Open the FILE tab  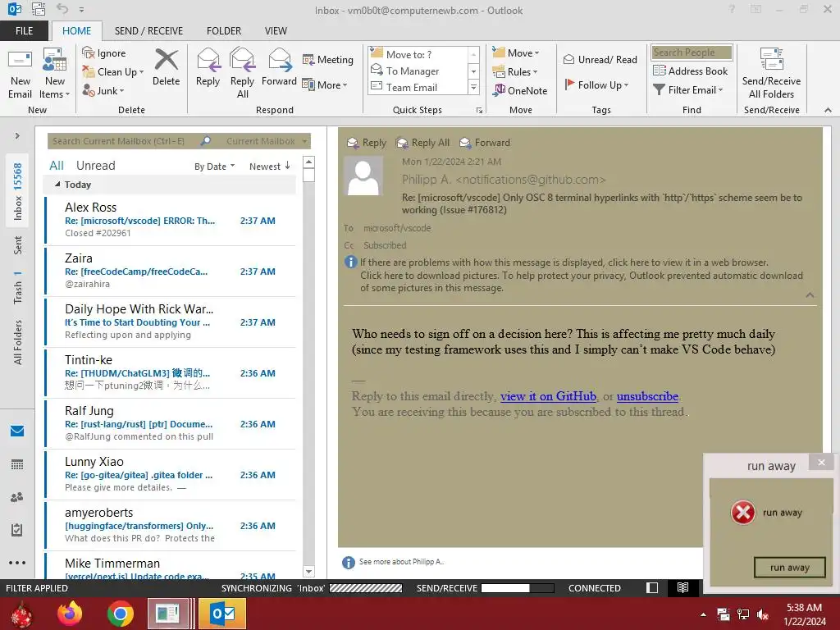tap(24, 30)
